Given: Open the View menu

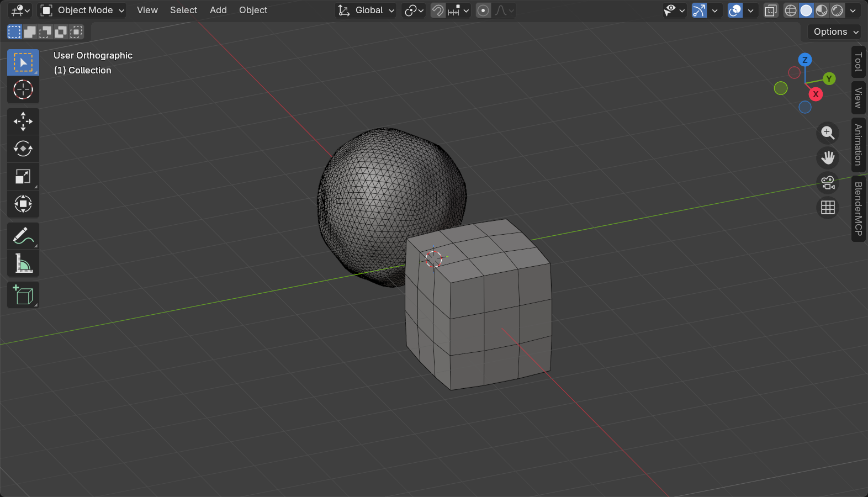Looking at the screenshot, I should point(147,10).
